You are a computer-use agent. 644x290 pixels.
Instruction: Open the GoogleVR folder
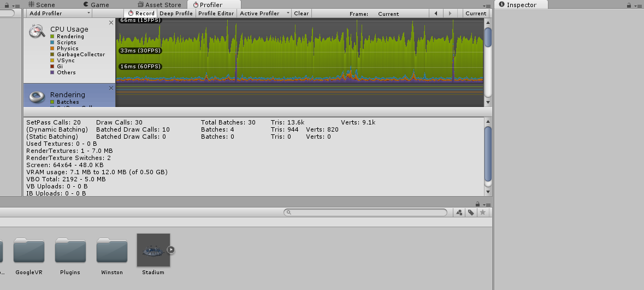point(29,250)
